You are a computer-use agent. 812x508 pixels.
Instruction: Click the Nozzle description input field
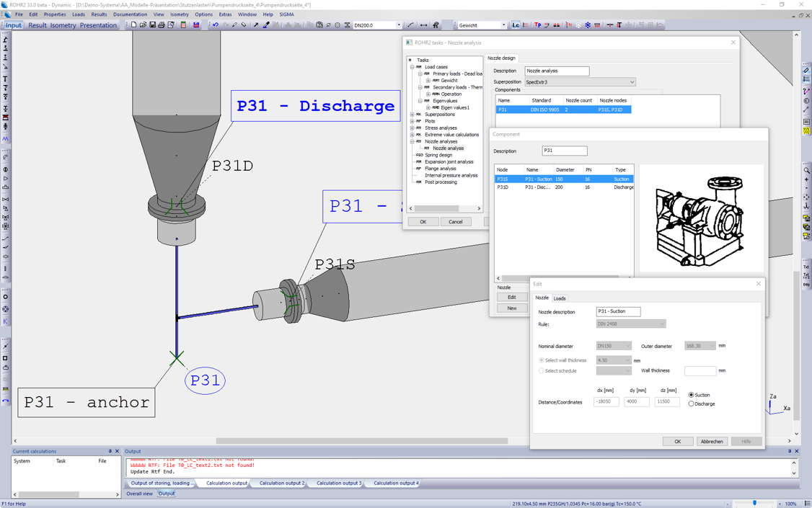618,312
